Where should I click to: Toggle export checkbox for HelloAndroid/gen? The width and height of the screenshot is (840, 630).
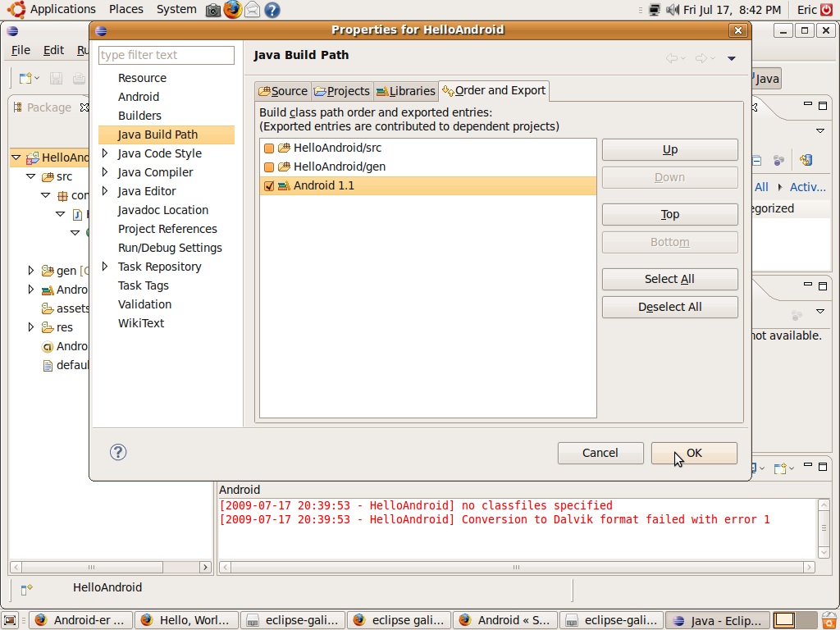point(269,167)
